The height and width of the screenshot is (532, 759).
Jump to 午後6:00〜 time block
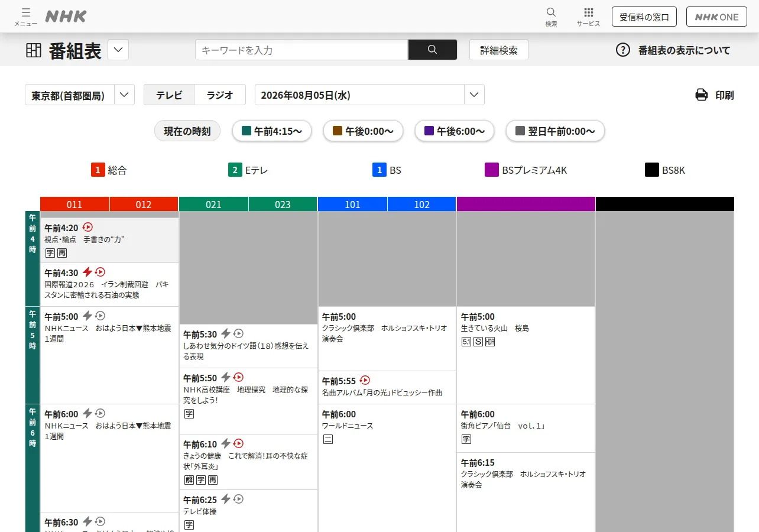tap(454, 131)
